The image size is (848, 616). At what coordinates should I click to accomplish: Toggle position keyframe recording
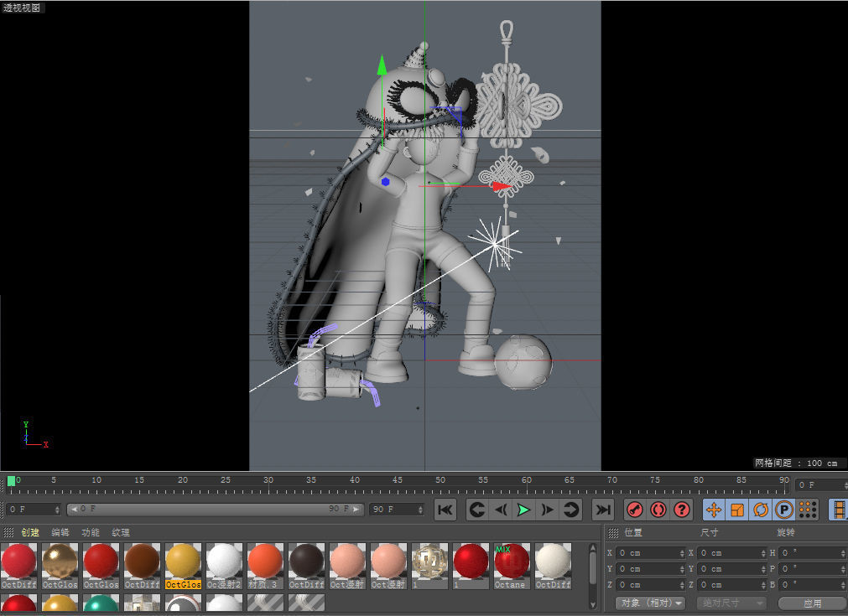714,510
